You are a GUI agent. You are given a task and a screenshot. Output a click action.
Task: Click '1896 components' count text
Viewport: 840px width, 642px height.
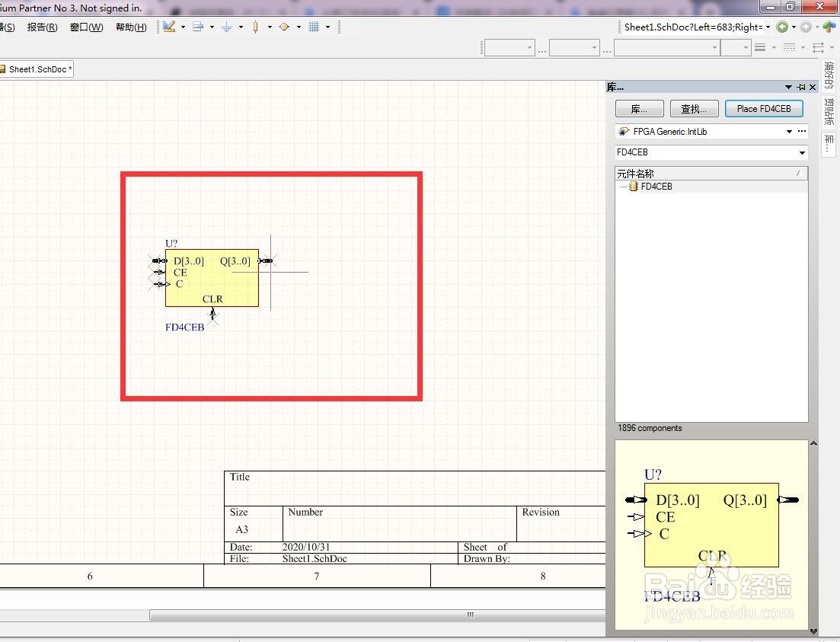tap(650, 428)
